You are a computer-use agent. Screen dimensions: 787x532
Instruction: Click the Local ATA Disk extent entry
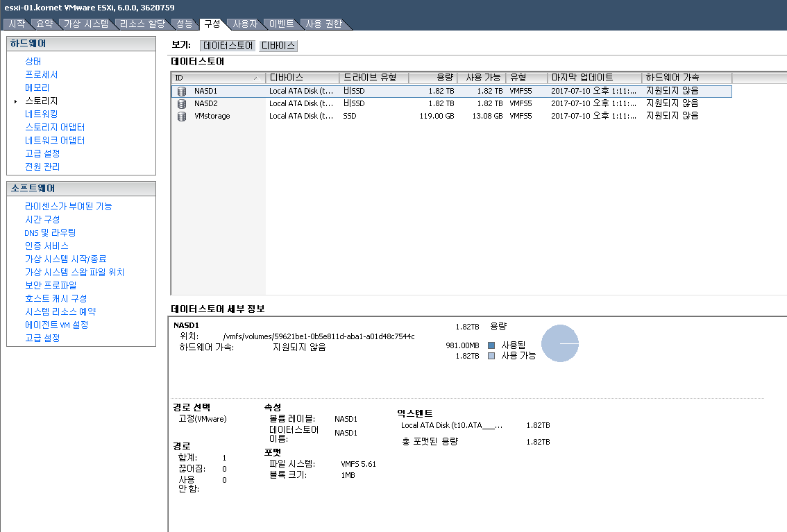coord(452,426)
